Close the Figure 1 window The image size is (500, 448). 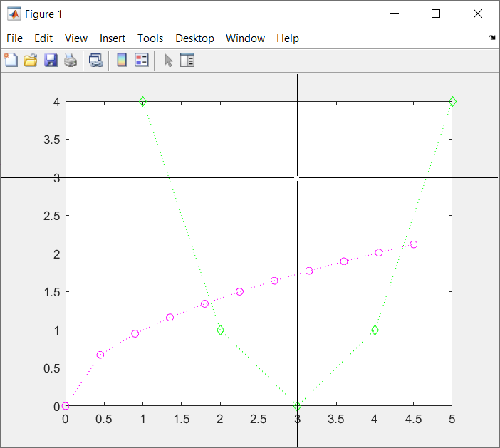[477, 14]
